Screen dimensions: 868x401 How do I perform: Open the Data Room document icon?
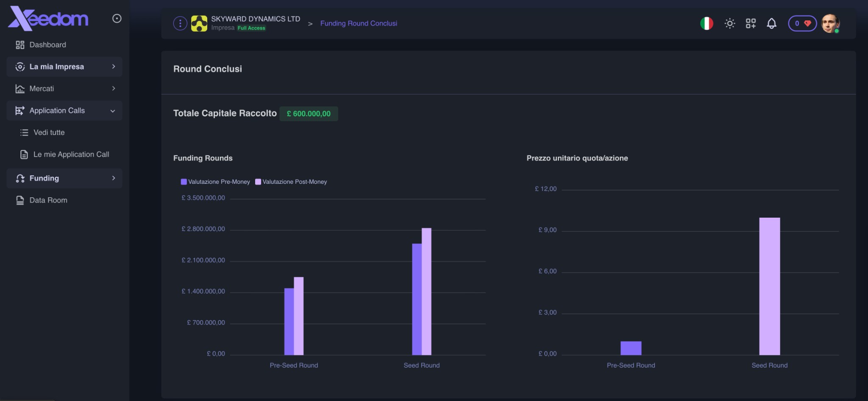[20, 200]
